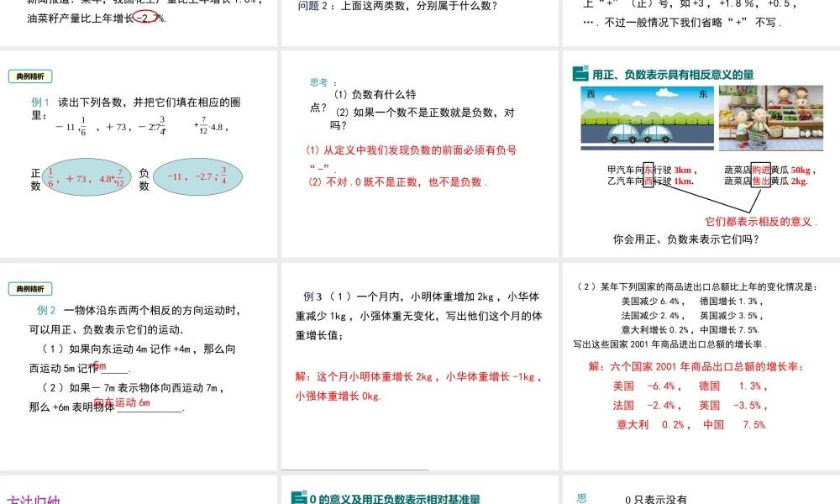Image resolution: width=840 pixels, height=504 pixels.
Task: Click the 例 3 label
Action: click(312, 297)
